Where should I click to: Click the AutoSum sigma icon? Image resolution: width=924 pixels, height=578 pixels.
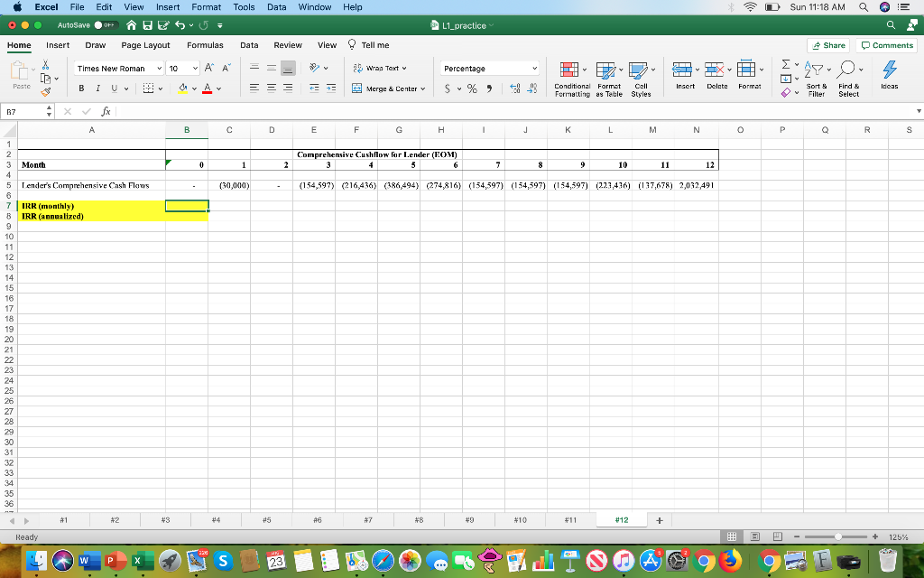(x=786, y=64)
